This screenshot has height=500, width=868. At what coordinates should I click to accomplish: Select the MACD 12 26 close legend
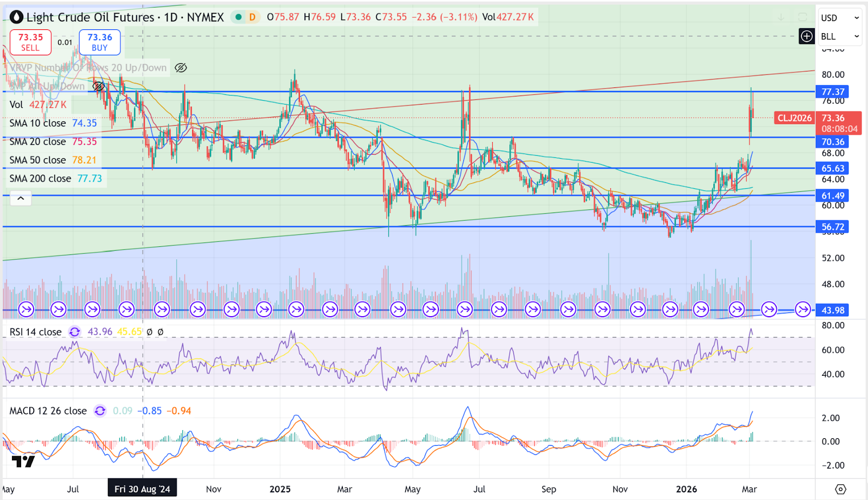[48, 411]
